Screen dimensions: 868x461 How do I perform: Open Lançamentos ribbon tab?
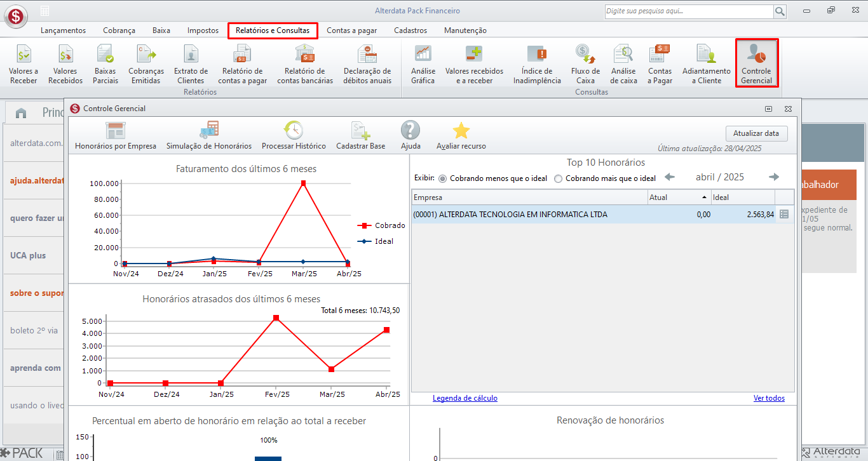(63, 30)
